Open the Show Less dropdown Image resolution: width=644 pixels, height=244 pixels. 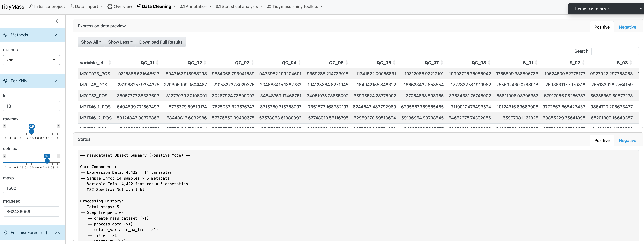point(120,42)
